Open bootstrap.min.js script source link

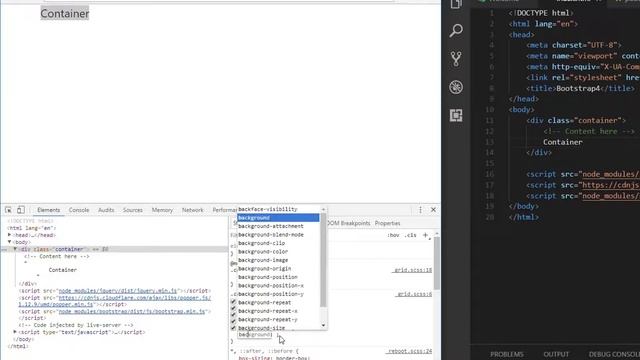[x=131, y=311]
